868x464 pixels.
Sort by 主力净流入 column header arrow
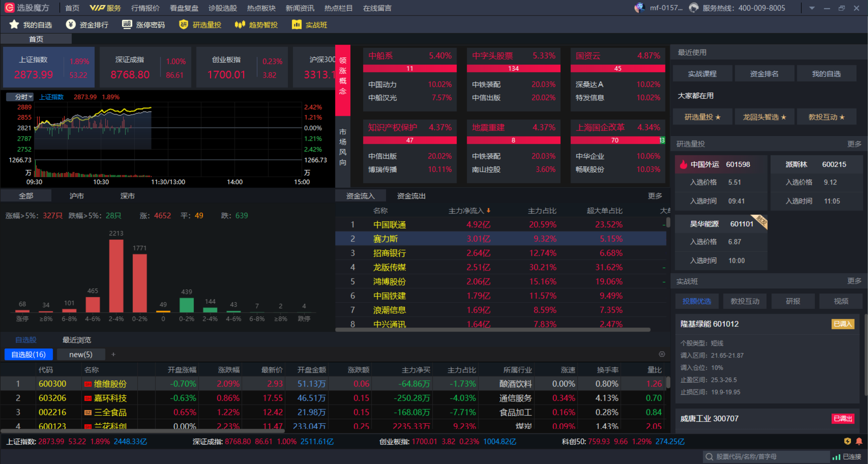click(488, 211)
